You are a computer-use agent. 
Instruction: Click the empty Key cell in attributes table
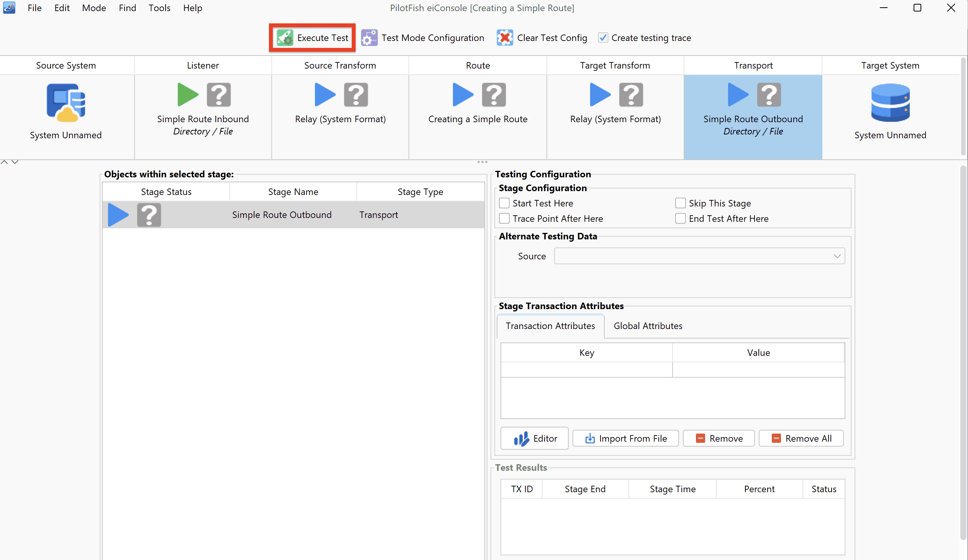[x=587, y=370]
